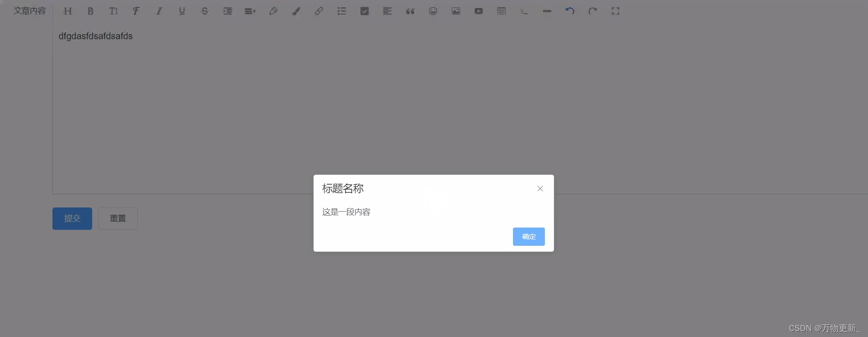The image size is (868, 337).
Task: Toggle fullscreen editor mode
Action: [x=616, y=11]
